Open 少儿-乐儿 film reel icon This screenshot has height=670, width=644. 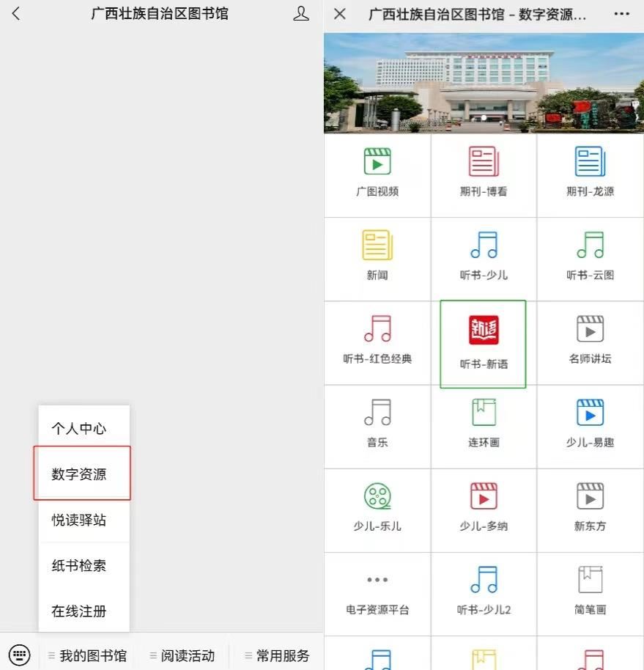pyautogui.click(x=377, y=496)
